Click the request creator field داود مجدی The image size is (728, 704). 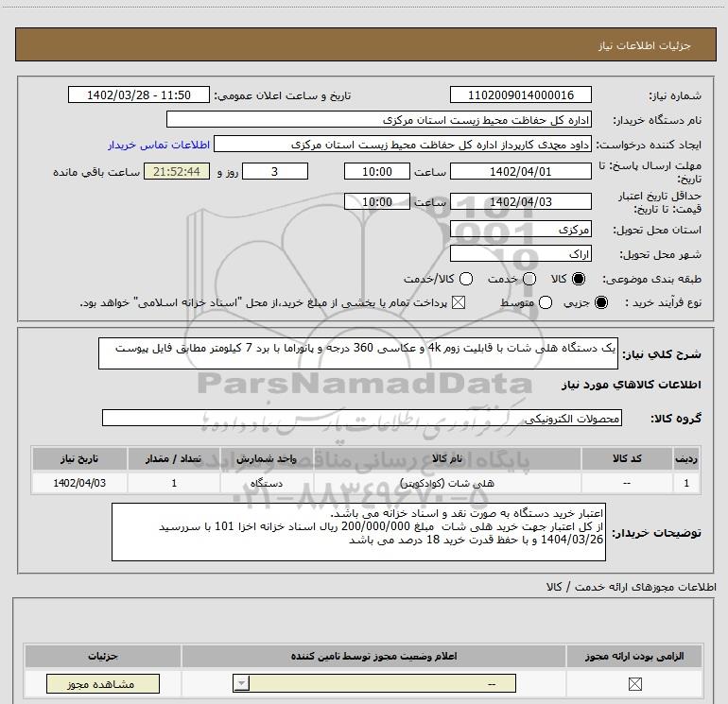click(403, 144)
